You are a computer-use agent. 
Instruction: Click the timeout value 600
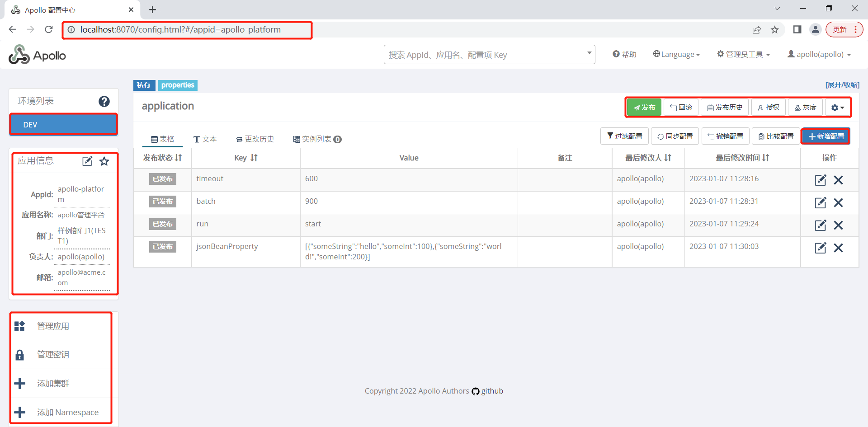tap(311, 178)
